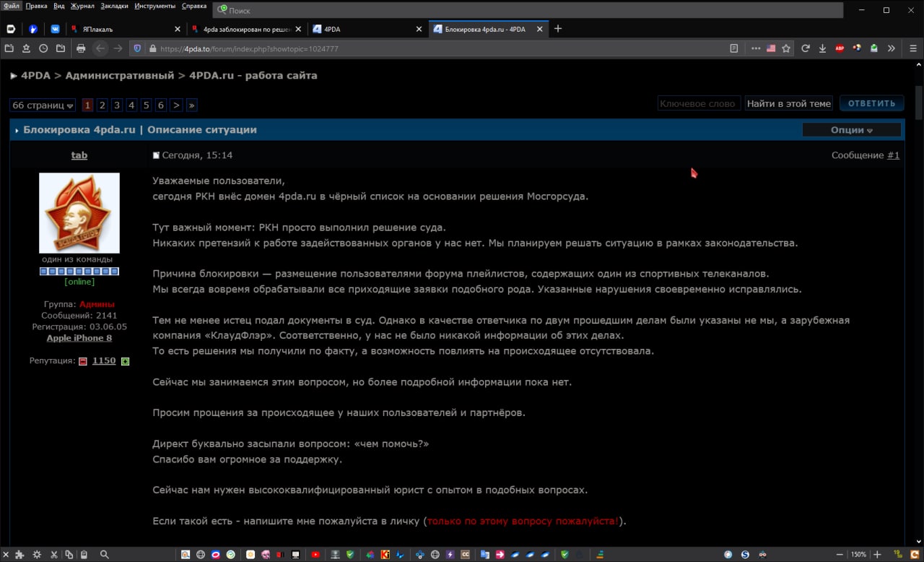924x562 pixels.
Task: Click the tracking protection shield icon
Action: (137, 48)
